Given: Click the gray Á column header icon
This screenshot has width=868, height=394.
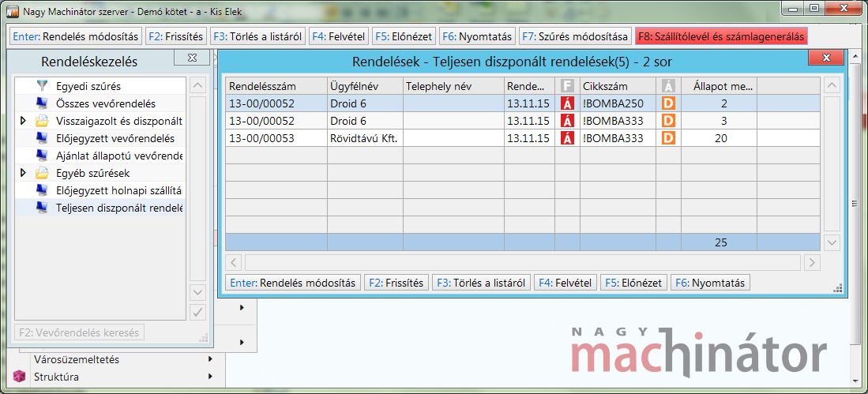Looking at the screenshot, I should pyautogui.click(x=668, y=86).
